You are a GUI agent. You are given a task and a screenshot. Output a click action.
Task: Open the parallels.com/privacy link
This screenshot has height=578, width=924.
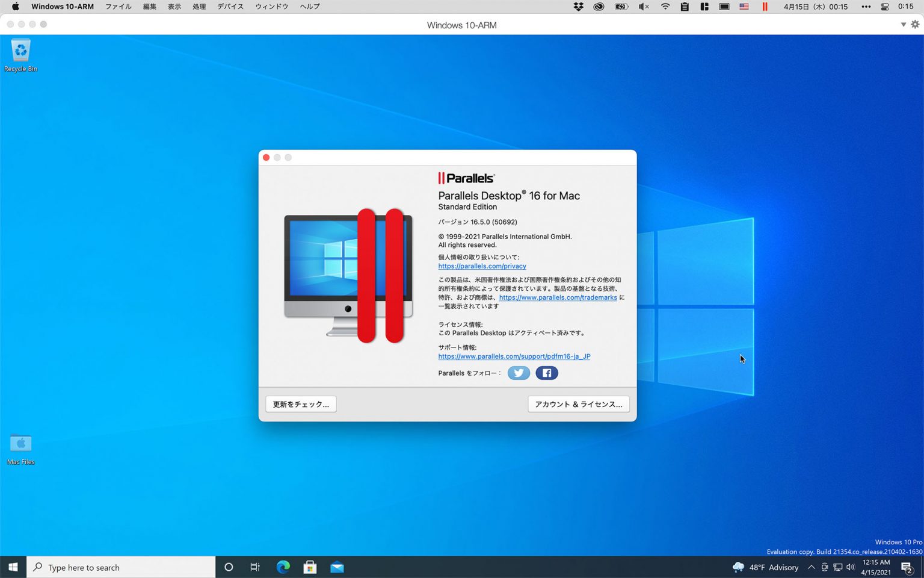point(482,266)
